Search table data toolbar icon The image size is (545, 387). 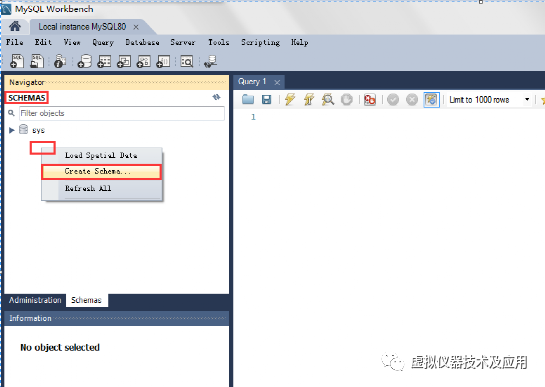pyautogui.click(x=187, y=62)
